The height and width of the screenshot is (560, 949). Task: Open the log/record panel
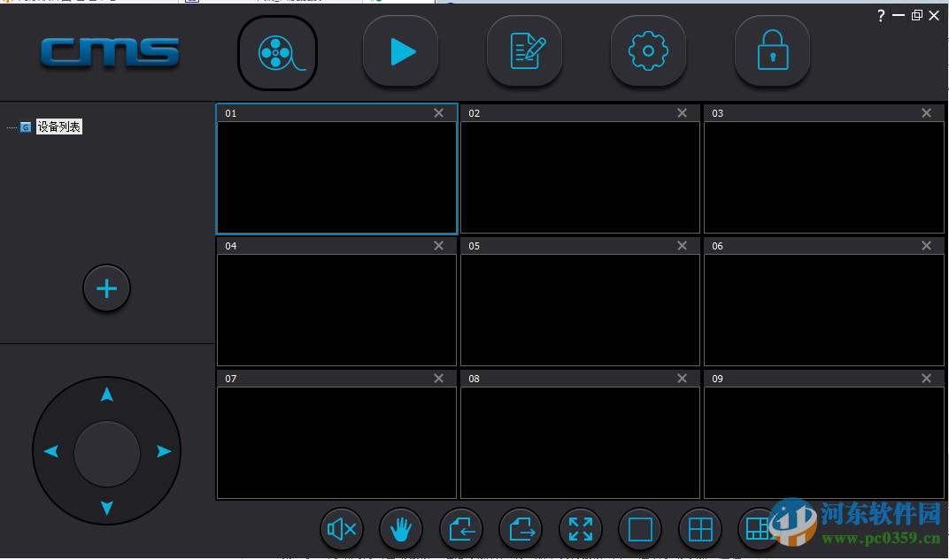pyautogui.click(x=524, y=51)
